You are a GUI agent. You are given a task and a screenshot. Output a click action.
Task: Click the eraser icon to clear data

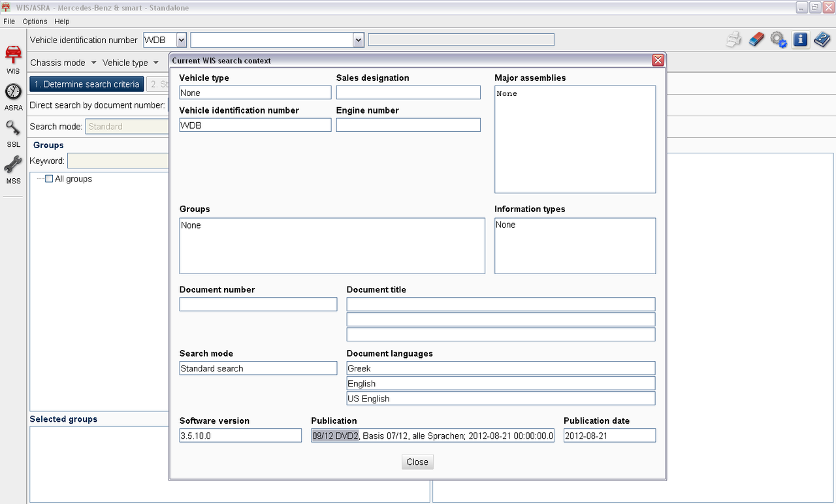[x=756, y=39]
